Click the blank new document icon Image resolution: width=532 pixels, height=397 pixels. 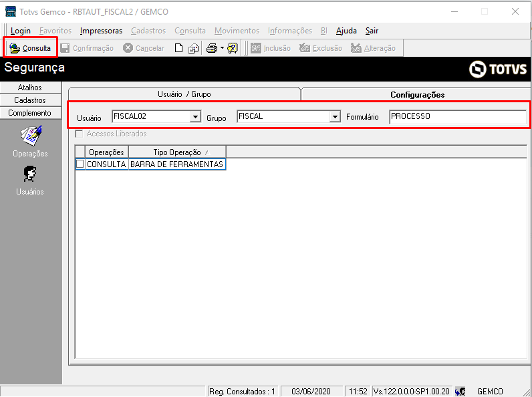tap(178, 48)
